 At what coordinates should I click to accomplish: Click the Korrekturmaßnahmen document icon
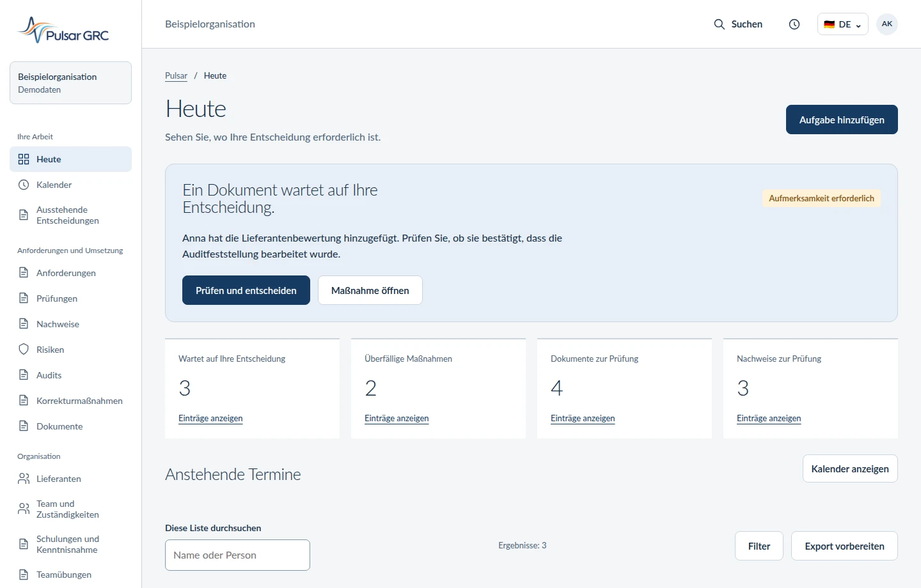tap(24, 401)
